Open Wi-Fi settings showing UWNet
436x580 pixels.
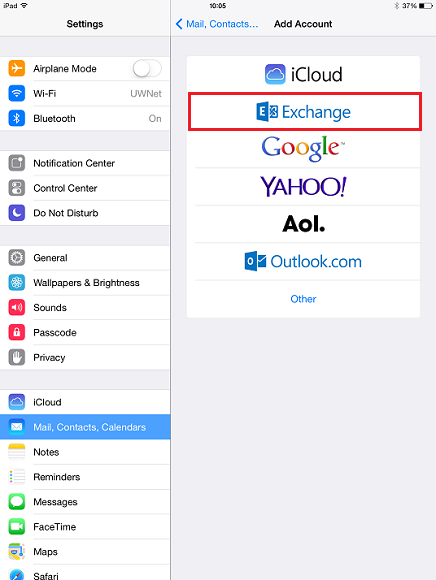point(85,94)
